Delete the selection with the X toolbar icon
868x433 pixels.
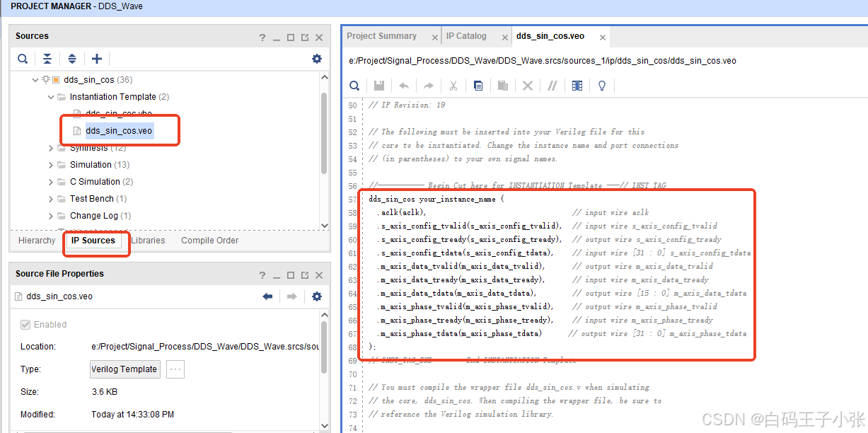point(528,86)
